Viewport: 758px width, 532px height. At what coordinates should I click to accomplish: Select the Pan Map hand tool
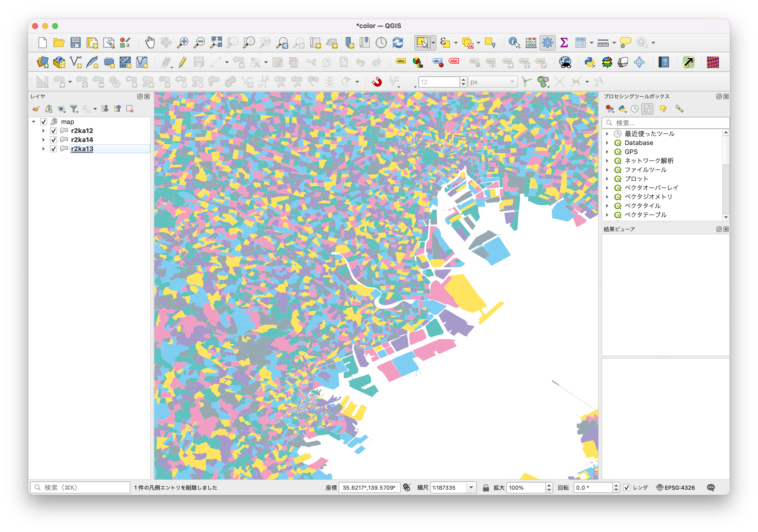[151, 43]
